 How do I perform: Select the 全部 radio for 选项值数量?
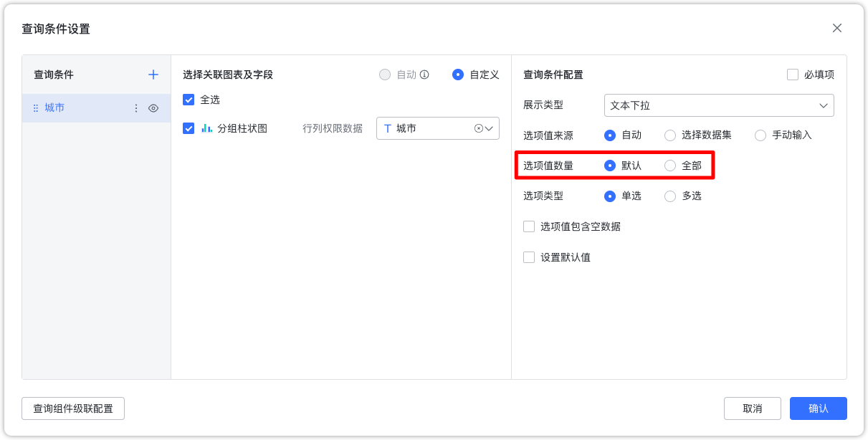(x=669, y=165)
